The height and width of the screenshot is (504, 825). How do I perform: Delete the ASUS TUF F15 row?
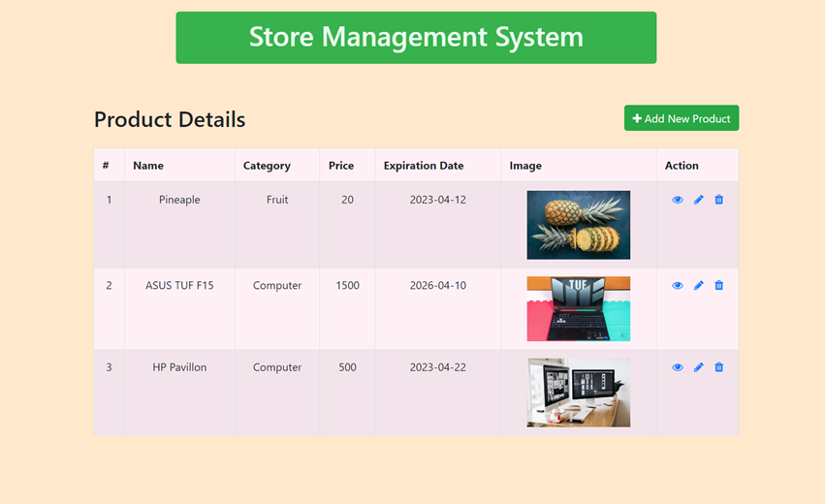(718, 285)
